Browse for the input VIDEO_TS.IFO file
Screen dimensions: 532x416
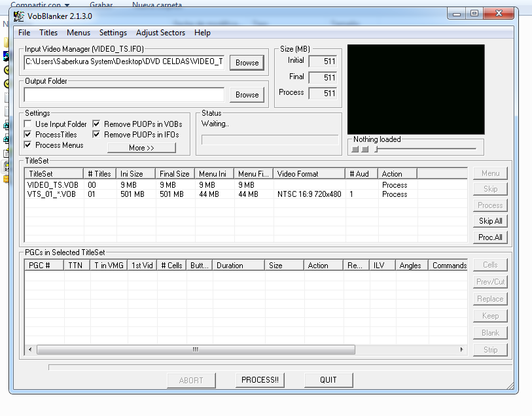pyautogui.click(x=247, y=63)
